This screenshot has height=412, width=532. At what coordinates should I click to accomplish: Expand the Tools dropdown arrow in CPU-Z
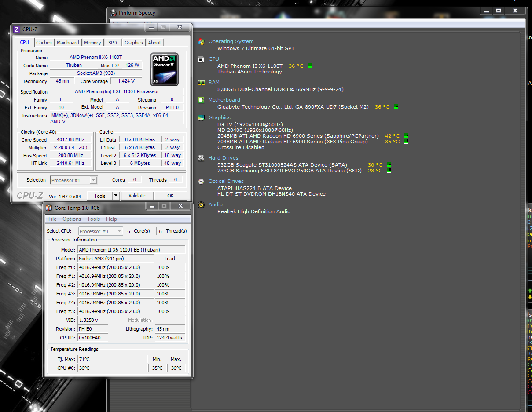[x=116, y=196]
